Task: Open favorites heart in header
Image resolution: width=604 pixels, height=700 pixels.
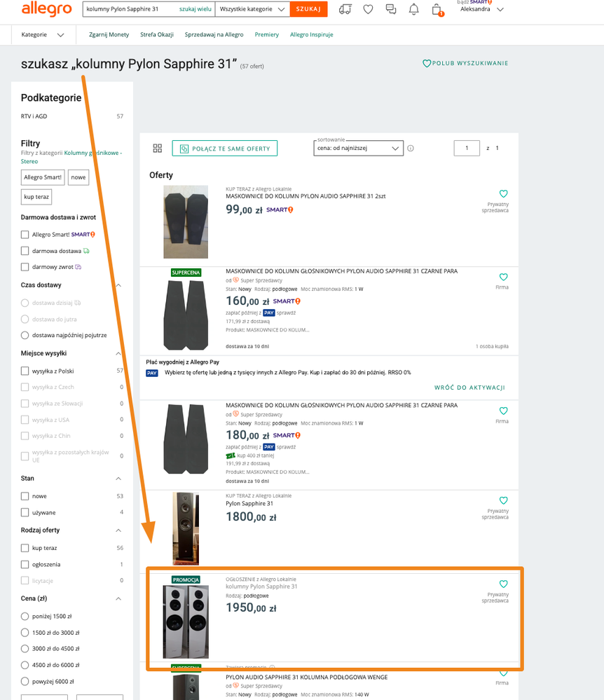Action: coord(368,9)
